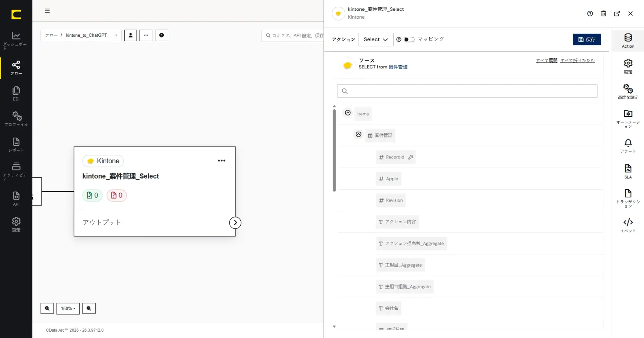Open the レポート sidebar section
This screenshot has height=338, width=644.
(x=16, y=145)
